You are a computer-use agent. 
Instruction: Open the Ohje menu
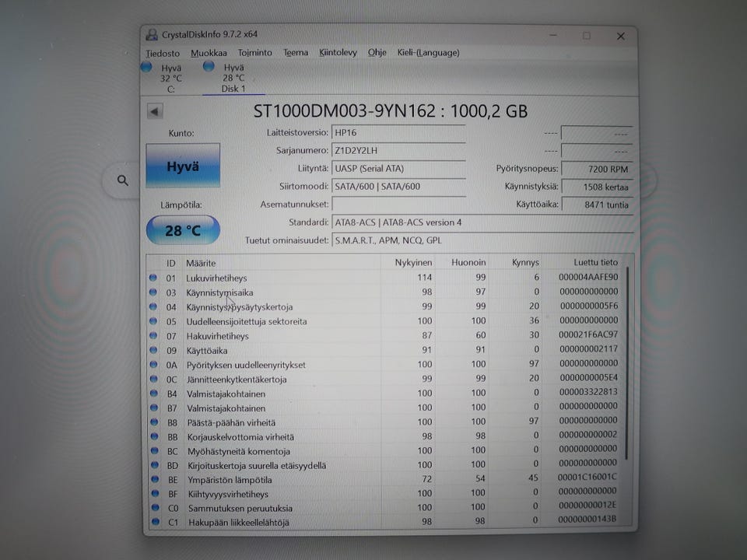377,52
